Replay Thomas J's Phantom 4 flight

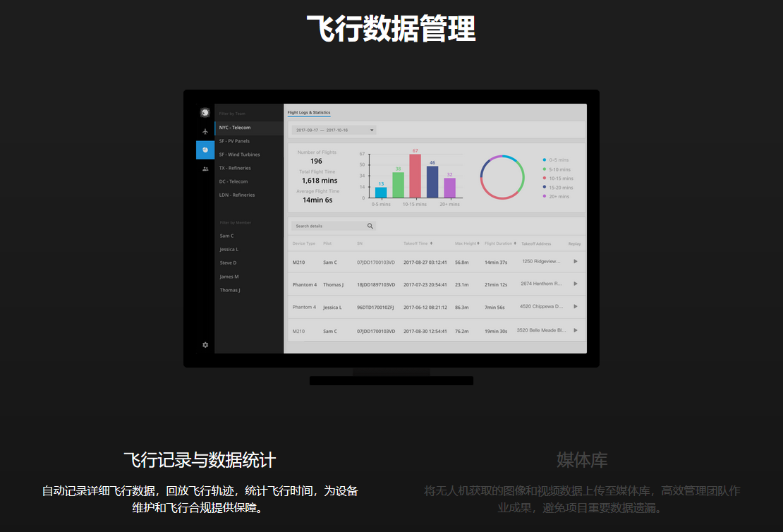576,284
